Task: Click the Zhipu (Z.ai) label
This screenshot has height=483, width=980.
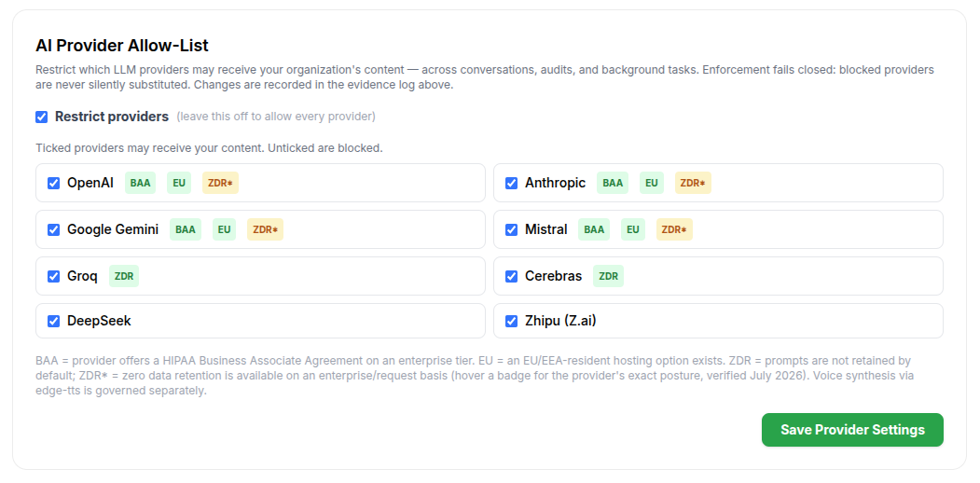Action: tap(560, 321)
